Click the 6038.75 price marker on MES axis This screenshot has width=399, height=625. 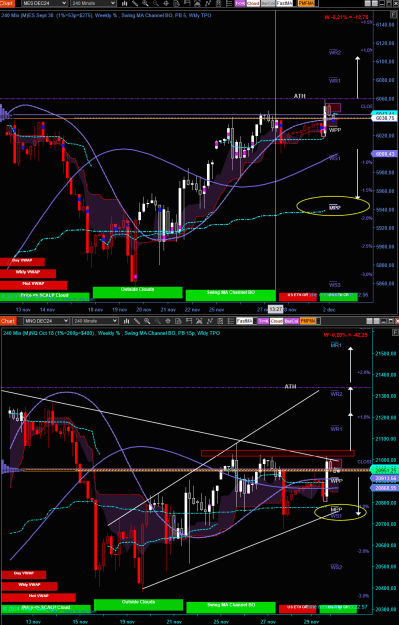coord(384,118)
